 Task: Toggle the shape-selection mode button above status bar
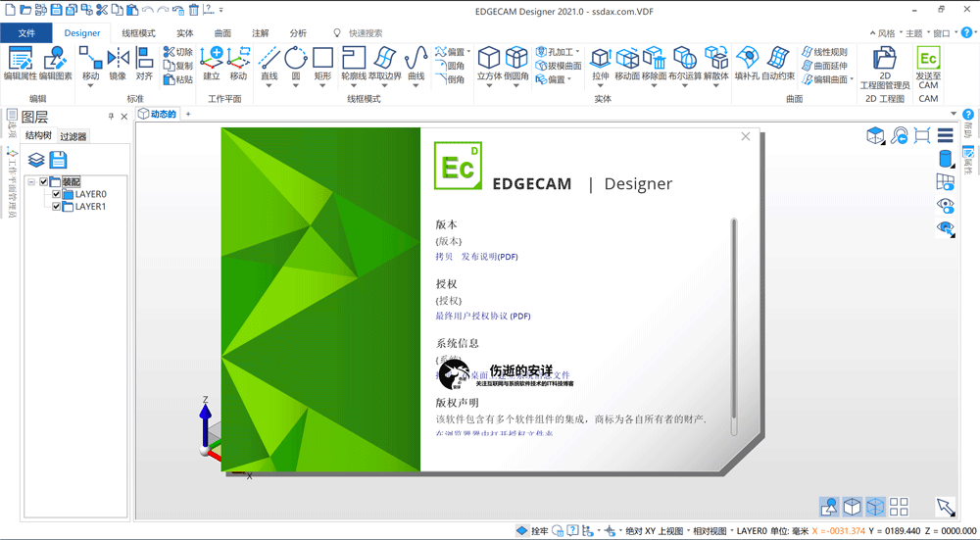(829, 507)
